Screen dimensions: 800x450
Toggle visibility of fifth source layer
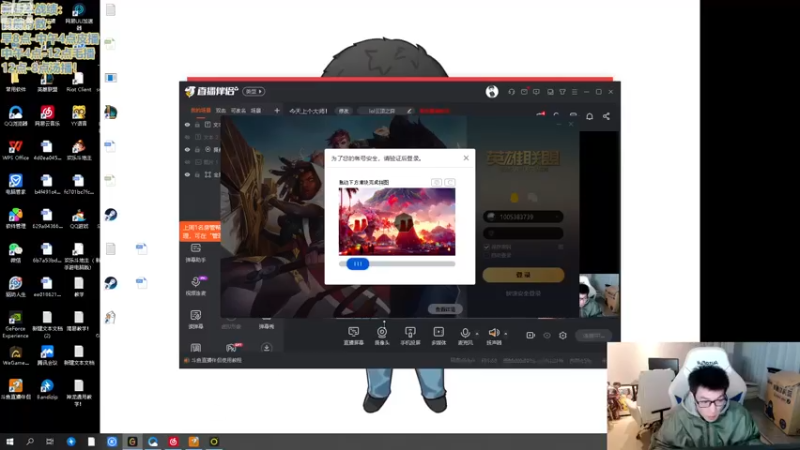187,174
